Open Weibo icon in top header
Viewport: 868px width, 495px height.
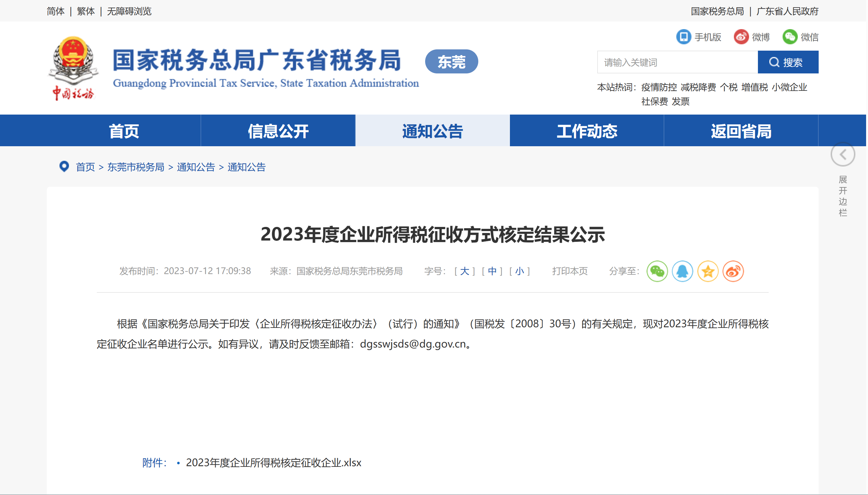[x=741, y=37]
